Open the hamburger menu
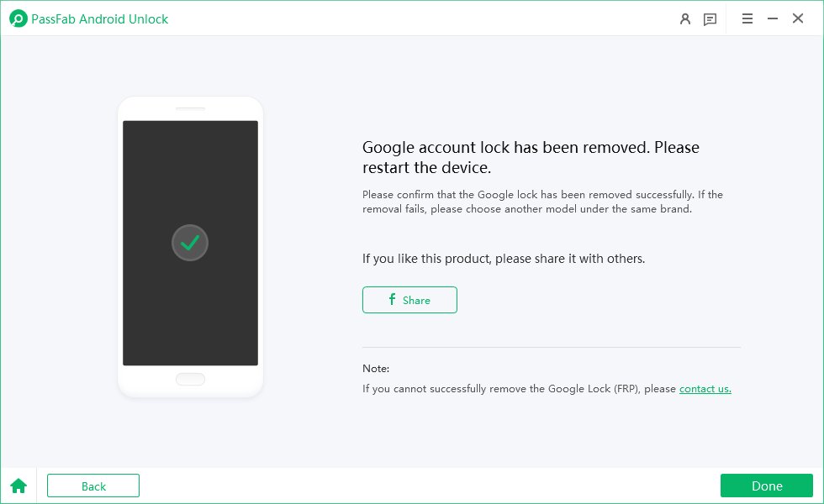The height and width of the screenshot is (504, 824). pos(747,18)
